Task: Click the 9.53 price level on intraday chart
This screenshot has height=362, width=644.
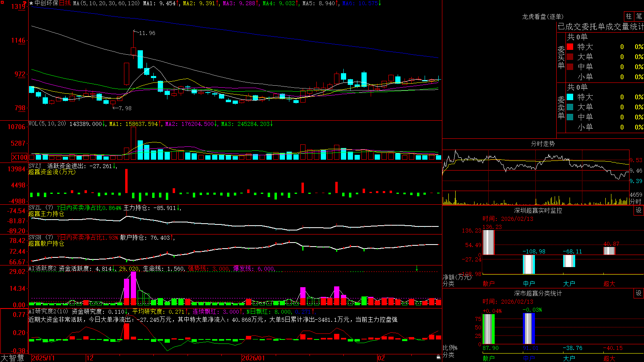Action: tap(636, 160)
